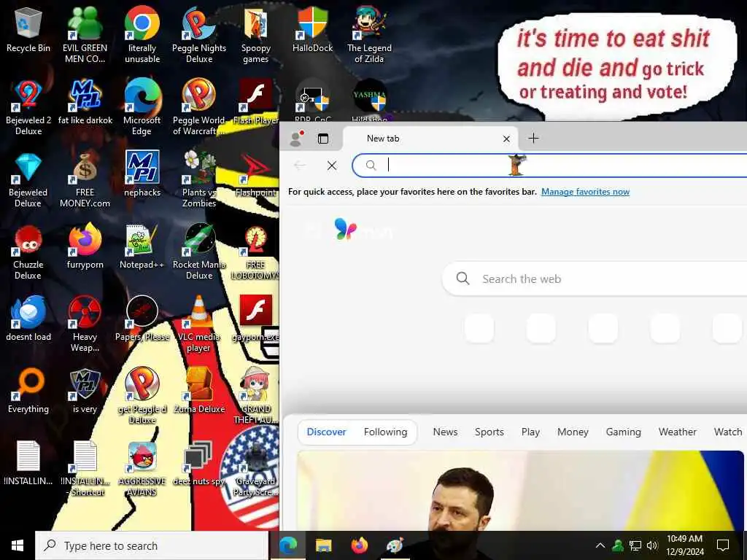Image resolution: width=747 pixels, height=560 pixels.
Task: Select the !INSTALLIN... text file without shortcut arrow
Action: coord(28,464)
